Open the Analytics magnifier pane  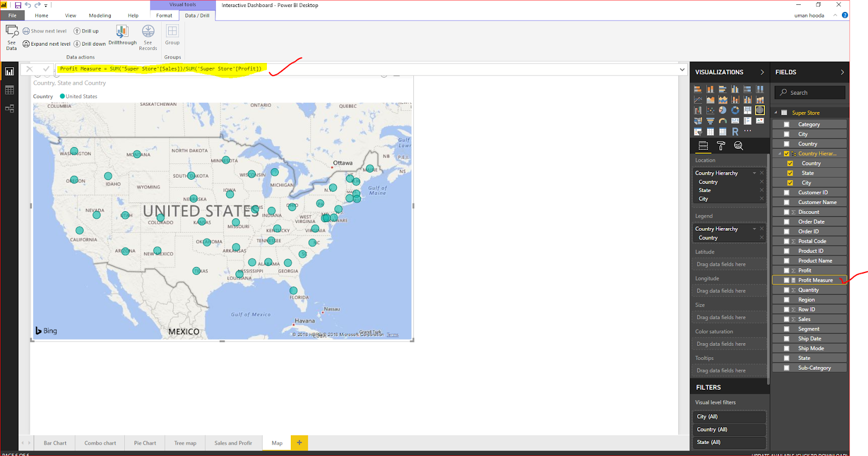(738, 145)
